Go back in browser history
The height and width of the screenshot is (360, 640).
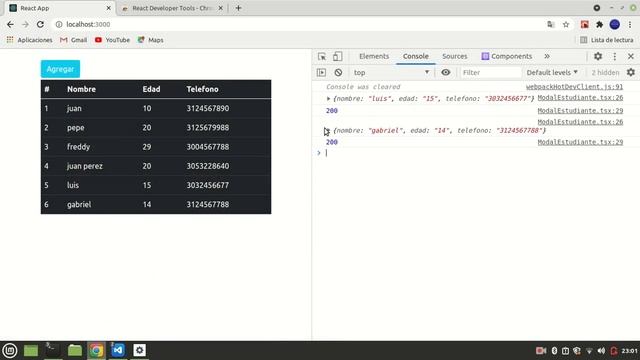10,24
